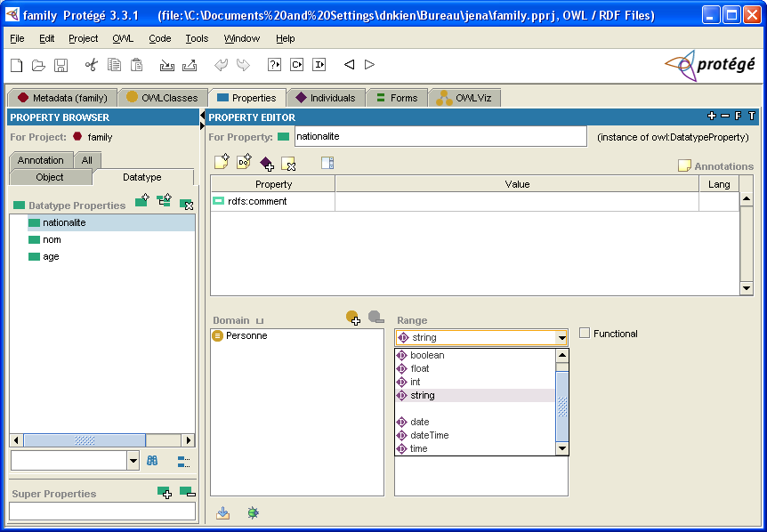
Task: Choose float in the Range list
Action: point(475,368)
